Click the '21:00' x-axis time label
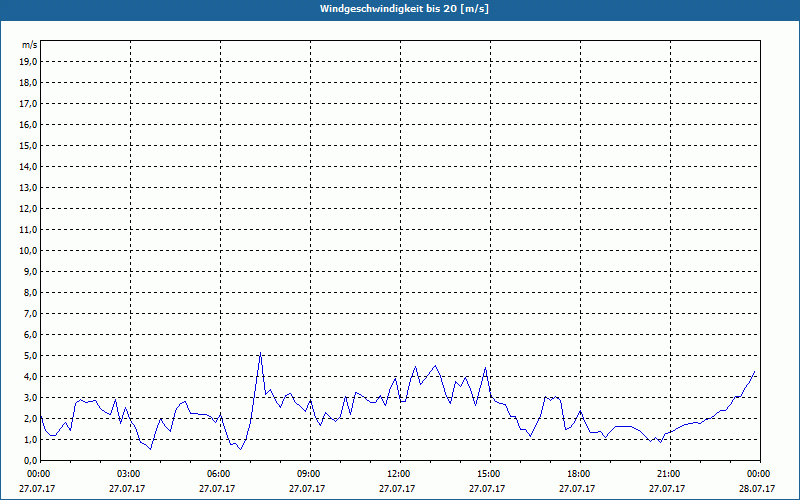This screenshot has height=500, width=800. pyautogui.click(x=669, y=474)
